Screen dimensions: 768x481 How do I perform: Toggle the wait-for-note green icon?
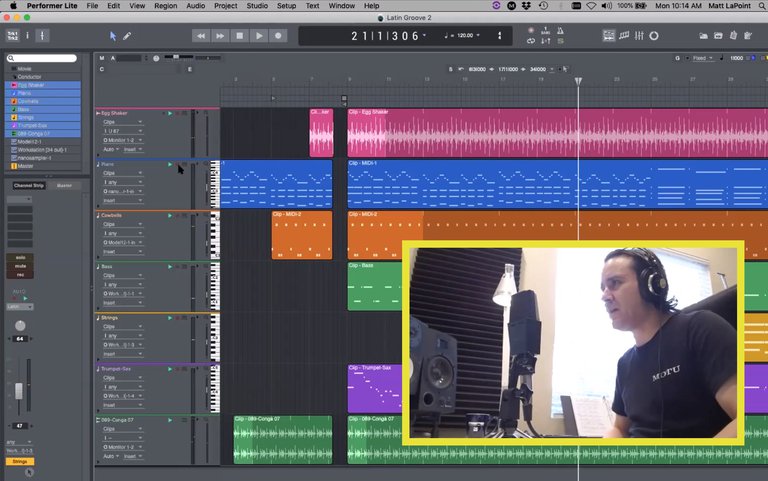(560, 41)
